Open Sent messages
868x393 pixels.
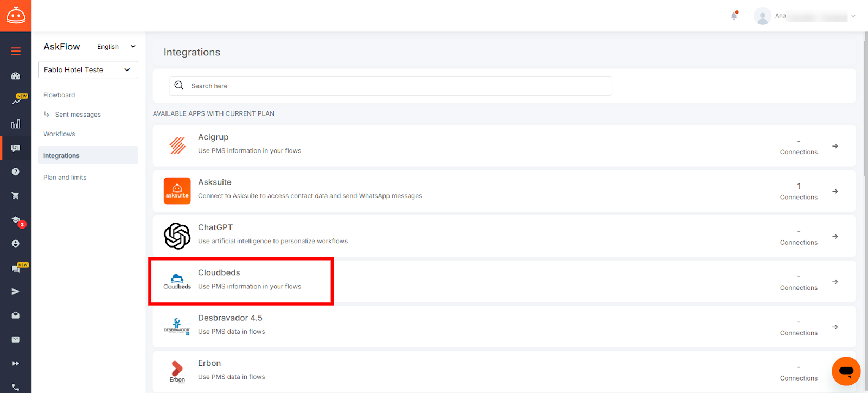pyautogui.click(x=78, y=115)
